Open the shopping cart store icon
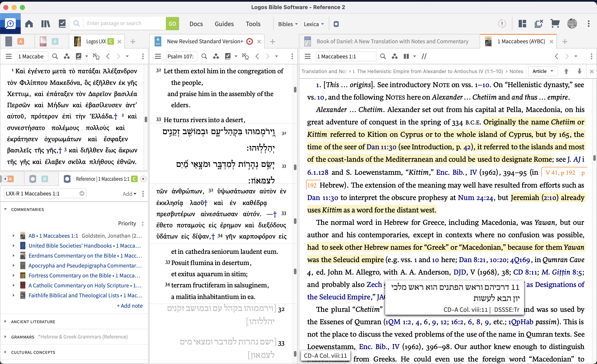Viewport: 597px width, 364px height. [555, 24]
